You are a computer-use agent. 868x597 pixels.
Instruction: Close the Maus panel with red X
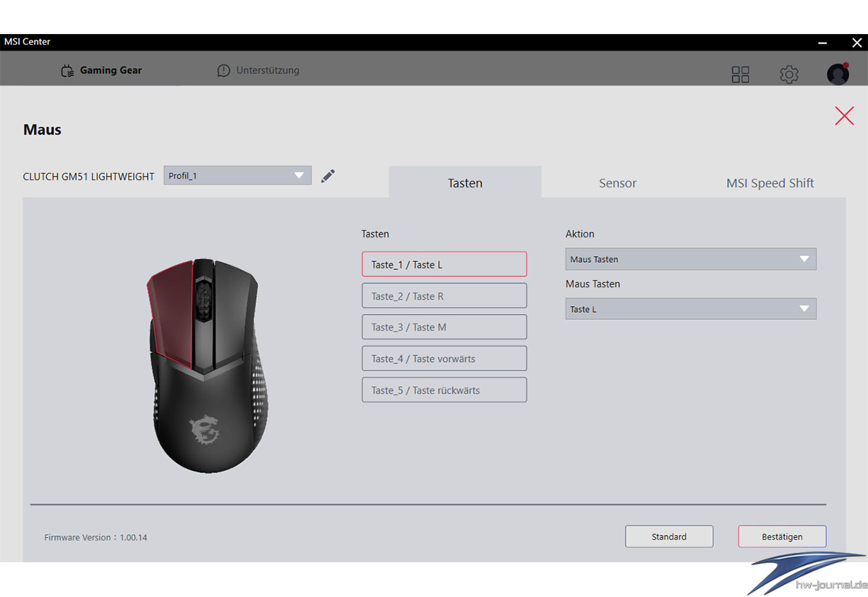pyautogui.click(x=844, y=116)
